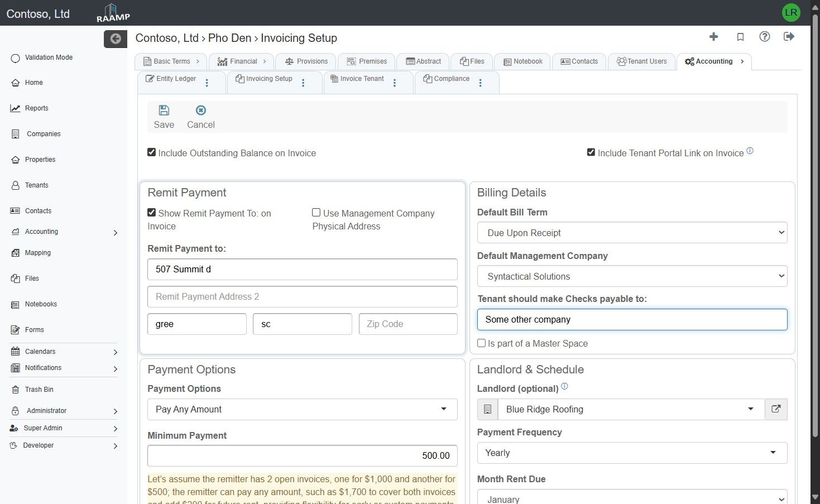Switch to the Abstract tab
The width and height of the screenshot is (820, 504).
click(423, 61)
